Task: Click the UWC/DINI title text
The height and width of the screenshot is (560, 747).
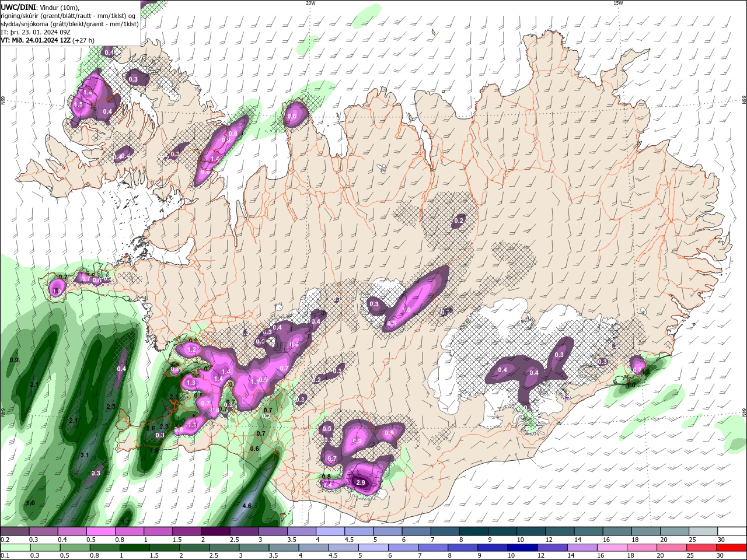Action: [18, 6]
